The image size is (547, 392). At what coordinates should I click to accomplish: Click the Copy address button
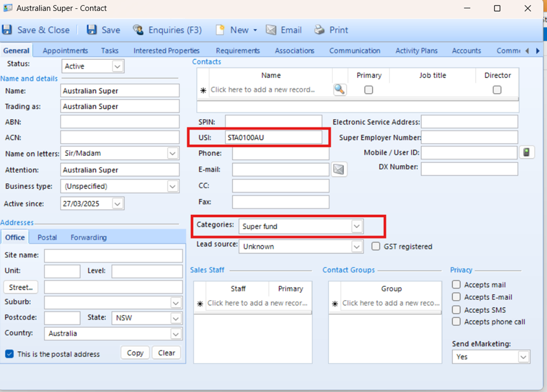coord(135,353)
